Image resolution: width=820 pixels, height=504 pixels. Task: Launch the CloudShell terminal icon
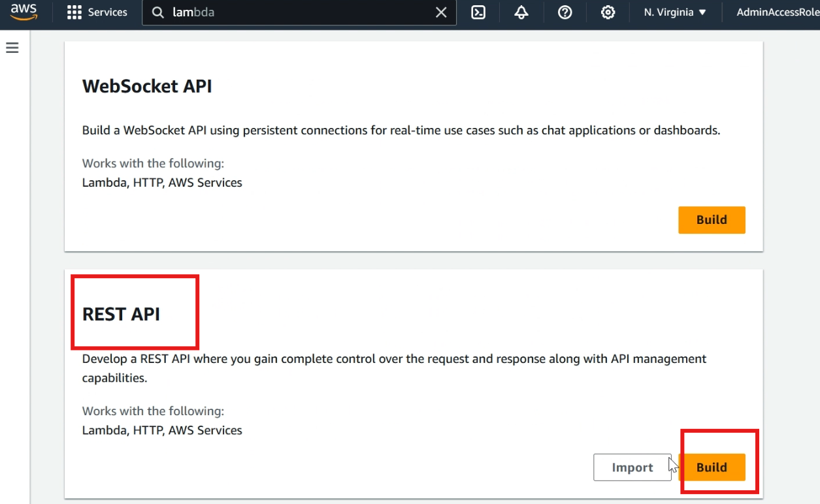[478, 12]
